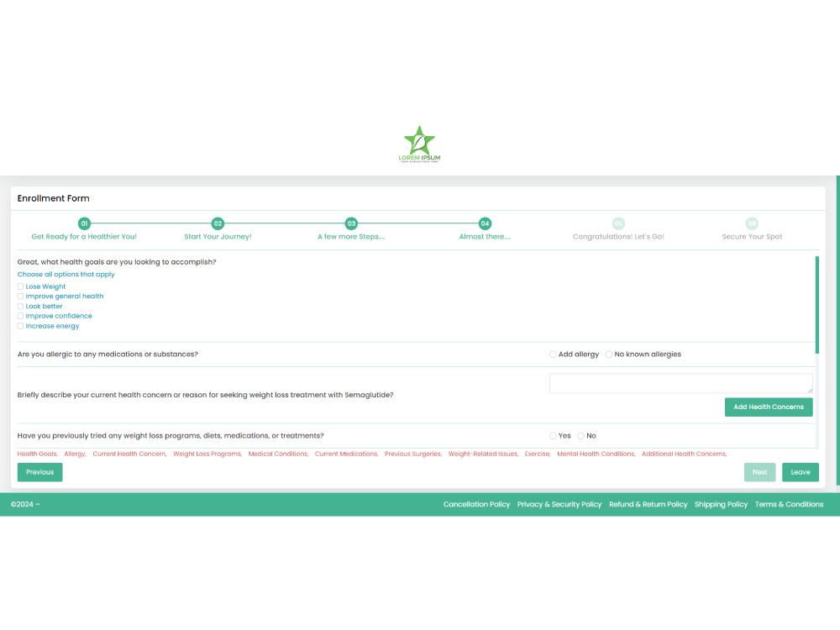The height and width of the screenshot is (630, 840).
Task: Click the red Current Medications text
Action: point(346,454)
